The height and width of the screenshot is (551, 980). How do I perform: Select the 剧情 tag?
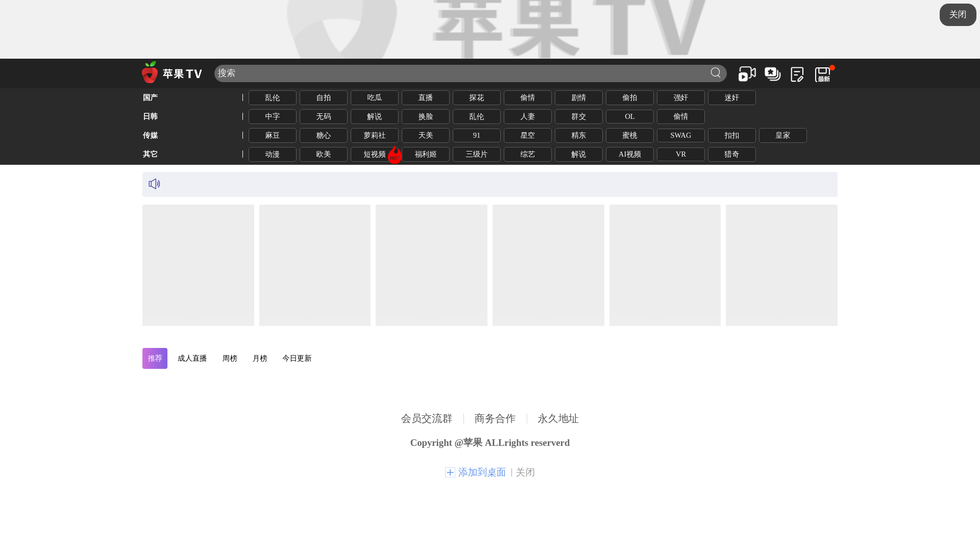[x=579, y=98]
